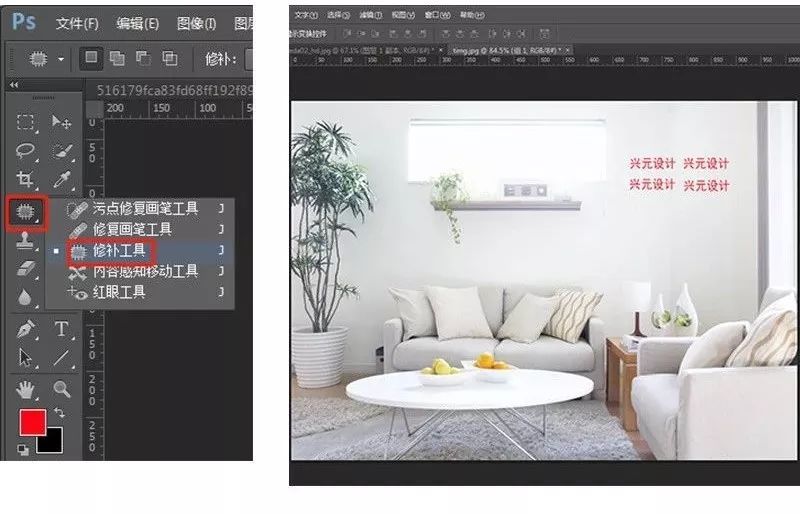Select the Zoom magnifier tool
The image size is (800, 514).
pos(62,390)
